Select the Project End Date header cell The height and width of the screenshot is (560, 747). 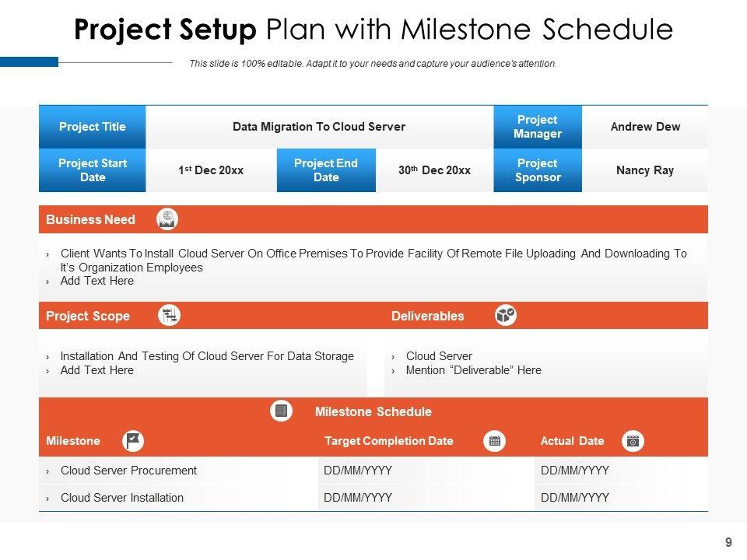tap(326, 170)
